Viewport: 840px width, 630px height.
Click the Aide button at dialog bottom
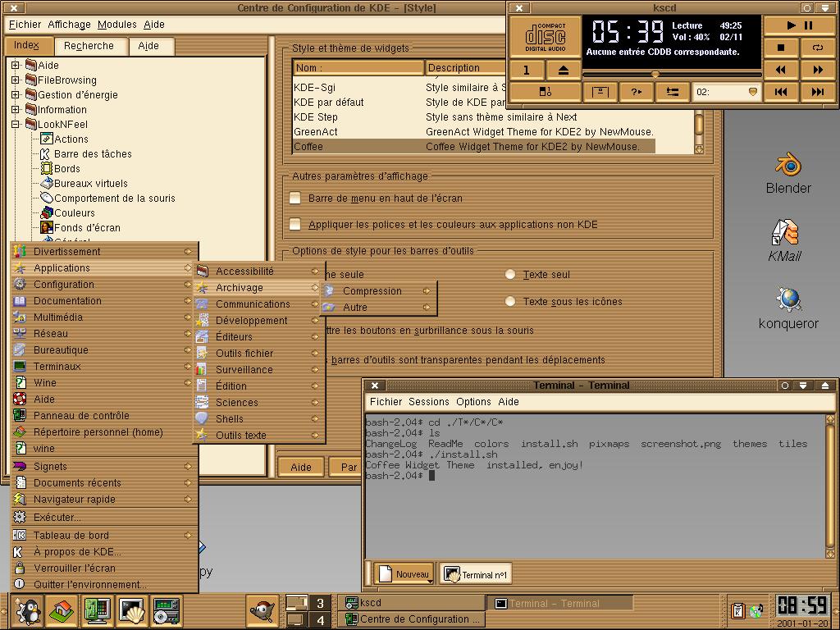click(x=300, y=467)
